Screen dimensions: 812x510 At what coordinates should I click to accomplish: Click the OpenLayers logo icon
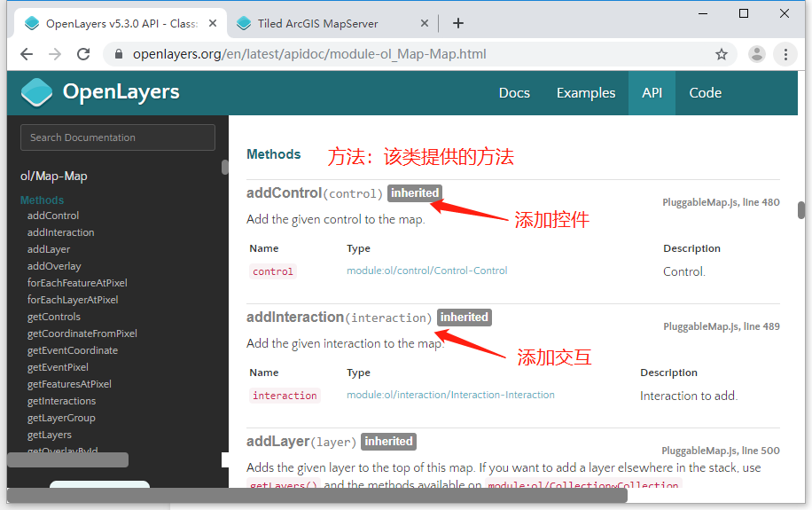click(x=36, y=93)
